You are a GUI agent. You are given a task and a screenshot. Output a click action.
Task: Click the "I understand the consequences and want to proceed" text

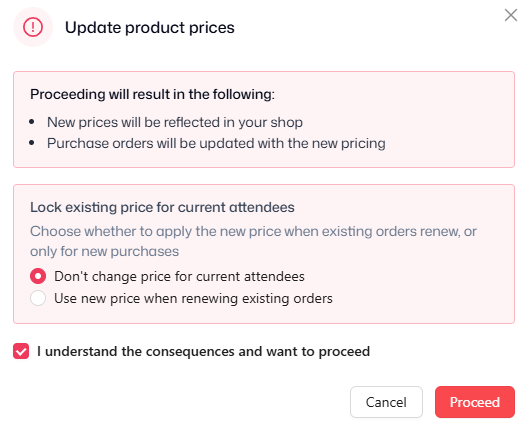click(x=204, y=351)
